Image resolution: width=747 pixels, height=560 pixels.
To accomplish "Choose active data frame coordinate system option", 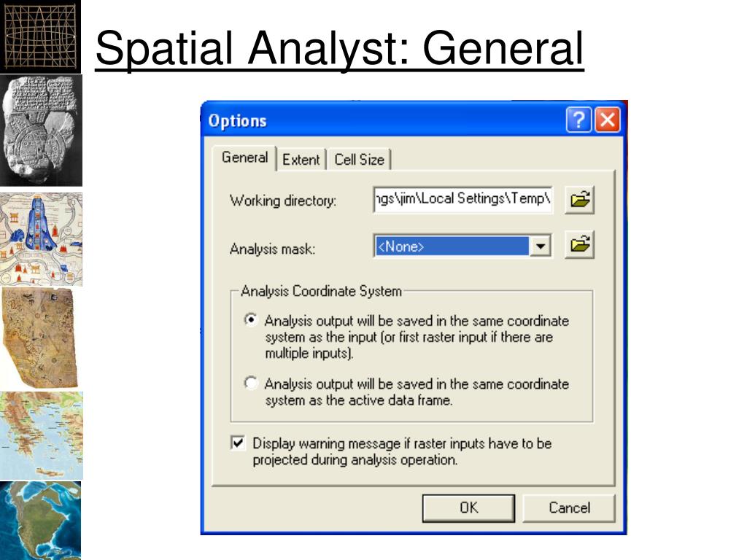I will [251, 383].
